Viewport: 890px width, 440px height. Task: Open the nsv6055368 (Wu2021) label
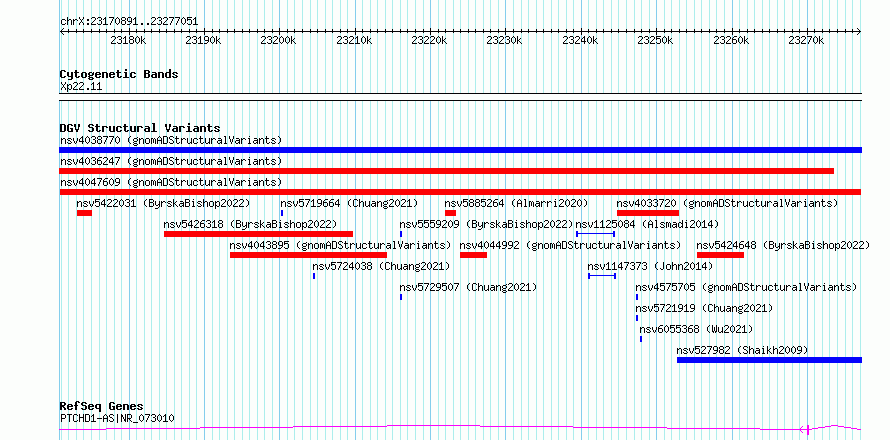[x=696, y=329]
